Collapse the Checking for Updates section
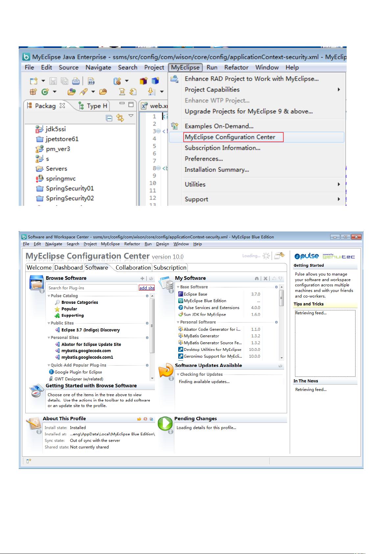The width and height of the screenshot is (392, 554). coord(178,374)
